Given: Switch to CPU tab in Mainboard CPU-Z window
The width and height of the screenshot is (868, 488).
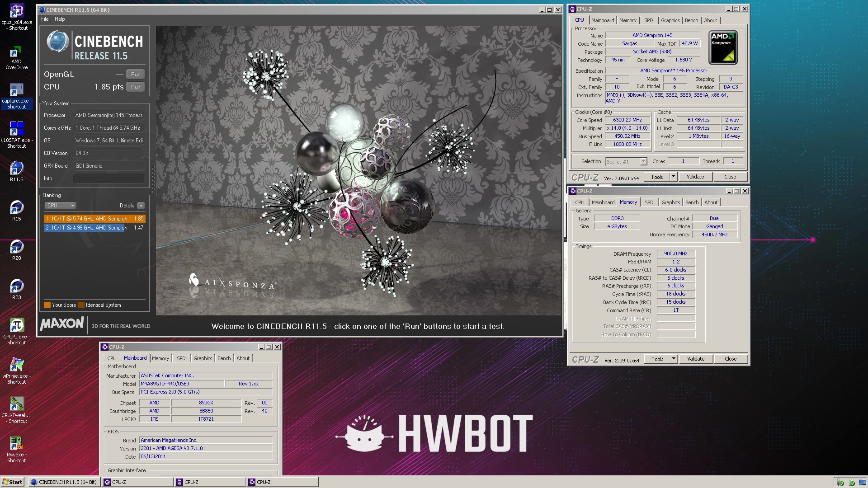Looking at the screenshot, I should click(112, 358).
